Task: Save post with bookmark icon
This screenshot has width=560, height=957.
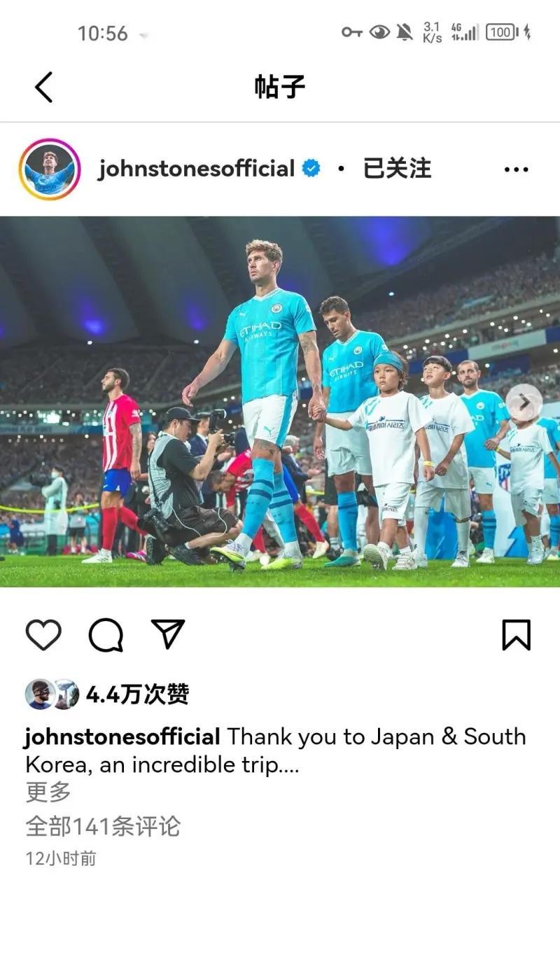Action: pos(517,635)
